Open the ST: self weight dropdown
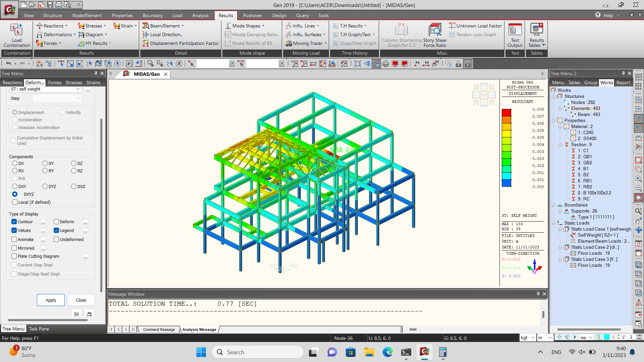This screenshot has width=644, height=362. pyautogui.click(x=78, y=89)
